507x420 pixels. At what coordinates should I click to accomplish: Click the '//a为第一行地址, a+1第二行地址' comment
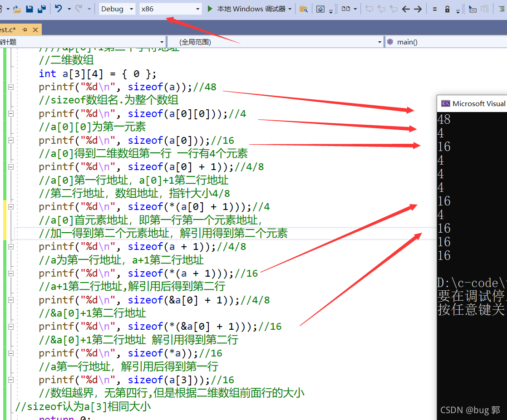point(121,260)
